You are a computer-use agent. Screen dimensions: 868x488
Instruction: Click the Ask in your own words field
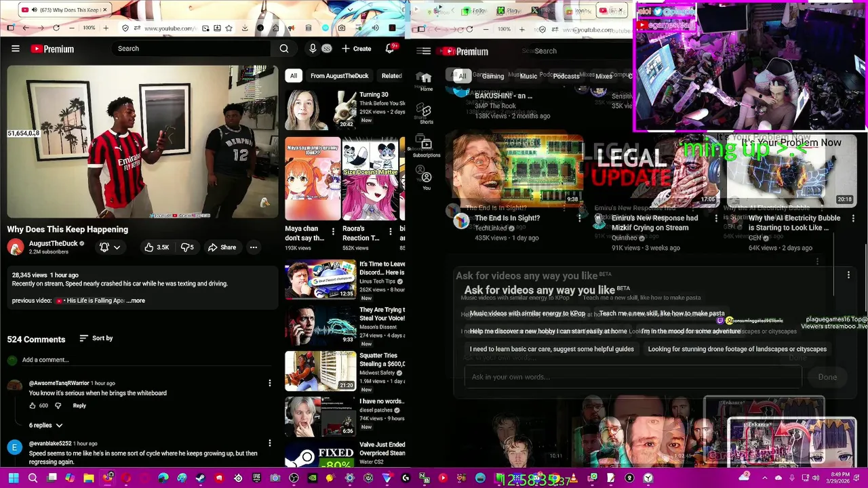click(633, 377)
